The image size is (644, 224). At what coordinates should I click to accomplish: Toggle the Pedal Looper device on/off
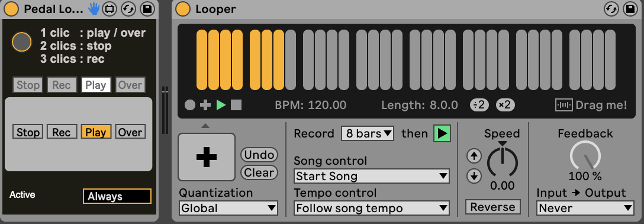click(x=11, y=9)
